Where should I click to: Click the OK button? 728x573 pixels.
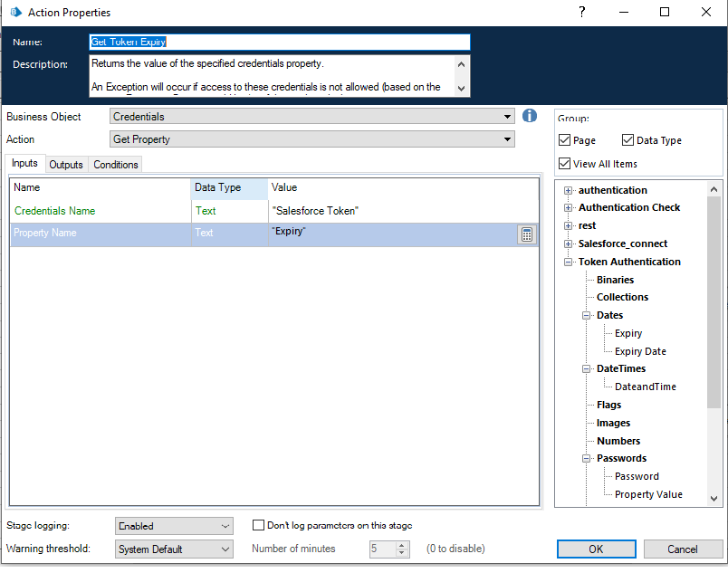tap(596, 549)
